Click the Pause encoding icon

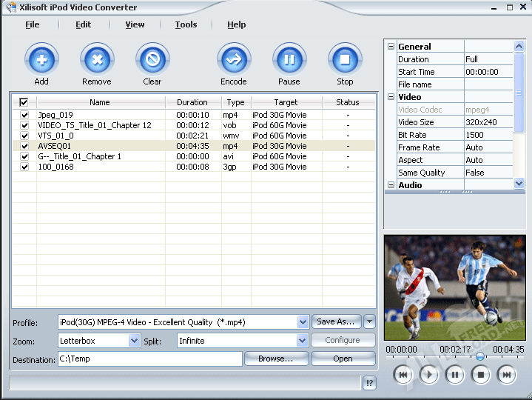pyautogui.click(x=289, y=59)
